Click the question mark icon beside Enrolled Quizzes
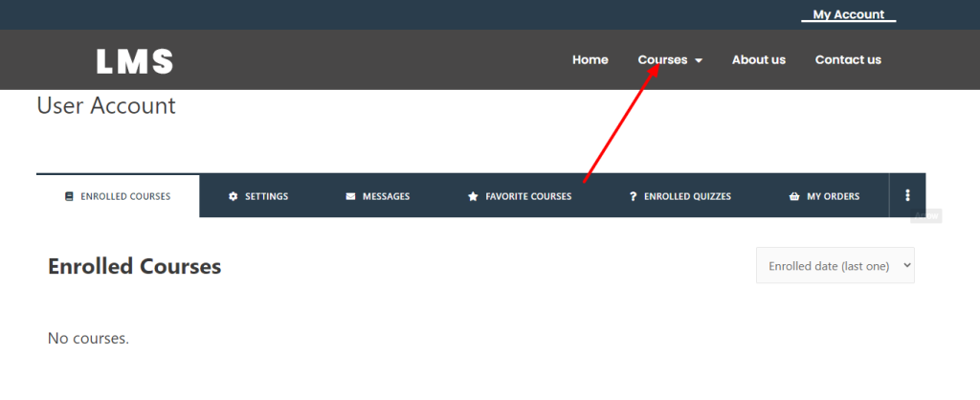This screenshot has width=980, height=400. [x=633, y=197]
